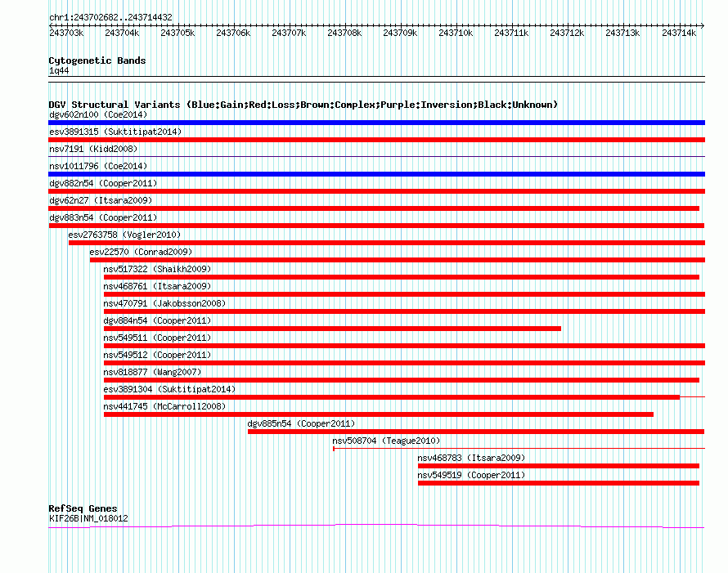Click the 243703k ruler tick label
Screen dimensions: 728x573
click(x=66, y=33)
